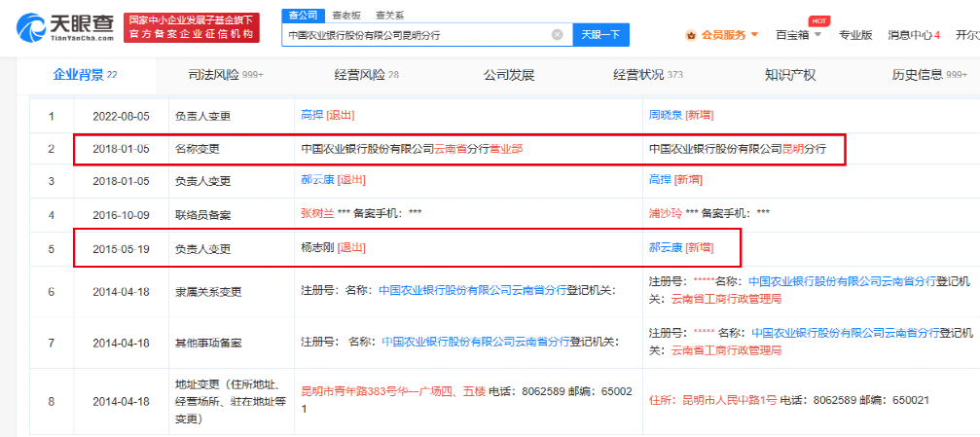Open the 百宝箱 dropdown menu
This screenshot has height=437, width=980.
[798, 35]
